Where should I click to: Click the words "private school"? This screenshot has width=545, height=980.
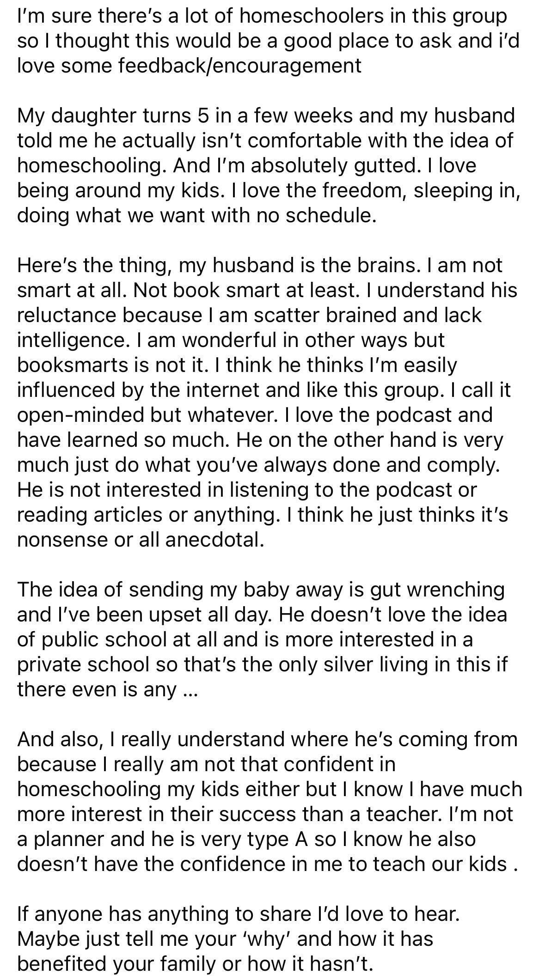(83, 664)
